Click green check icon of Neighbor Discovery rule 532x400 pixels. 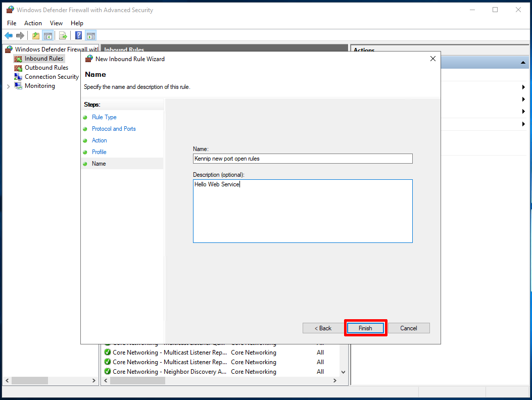[108, 372]
